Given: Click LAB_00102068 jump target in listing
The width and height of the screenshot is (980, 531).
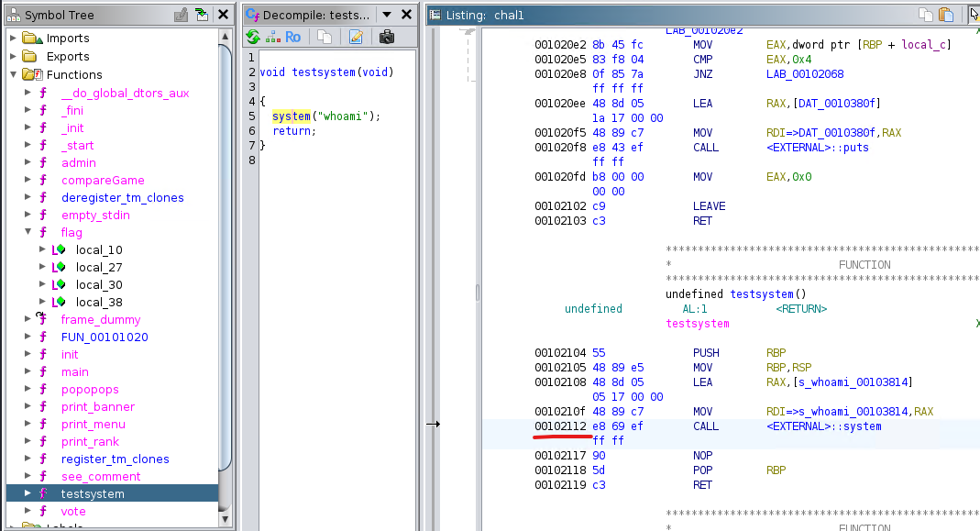Looking at the screenshot, I should (x=805, y=73).
